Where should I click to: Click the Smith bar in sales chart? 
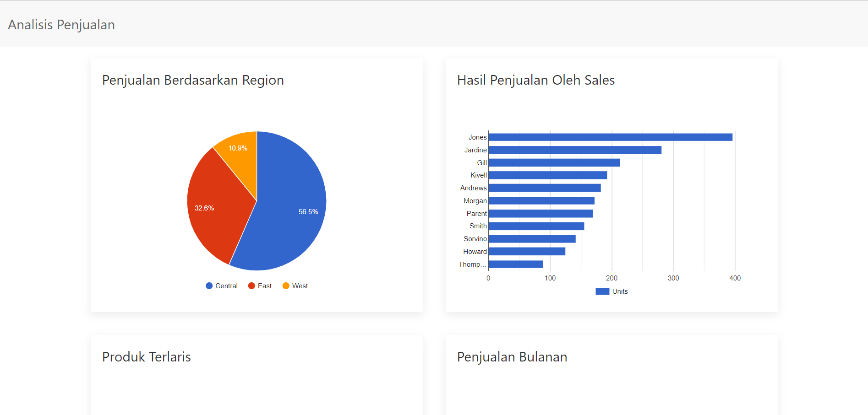(x=536, y=226)
